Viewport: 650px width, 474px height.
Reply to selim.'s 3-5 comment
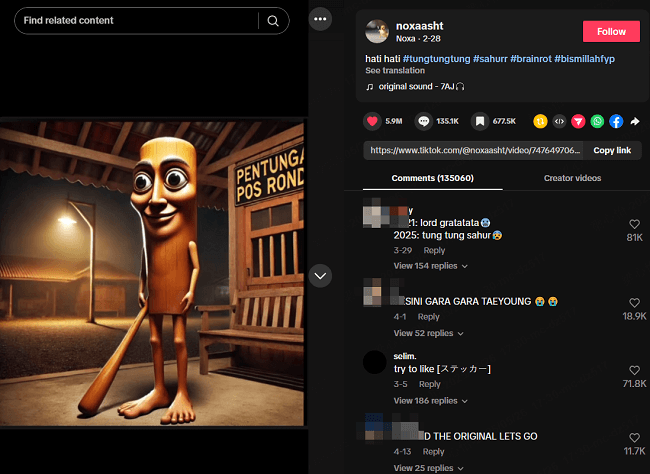(x=429, y=384)
